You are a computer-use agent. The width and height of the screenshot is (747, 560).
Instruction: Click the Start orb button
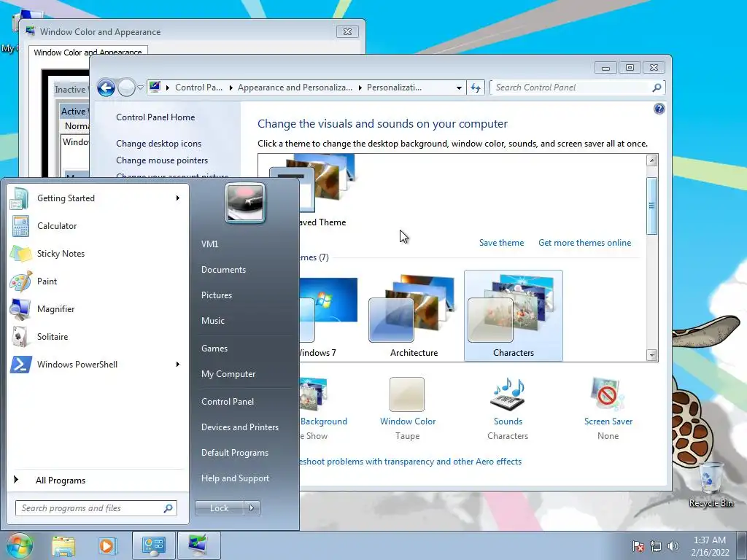click(x=20, y=545)
